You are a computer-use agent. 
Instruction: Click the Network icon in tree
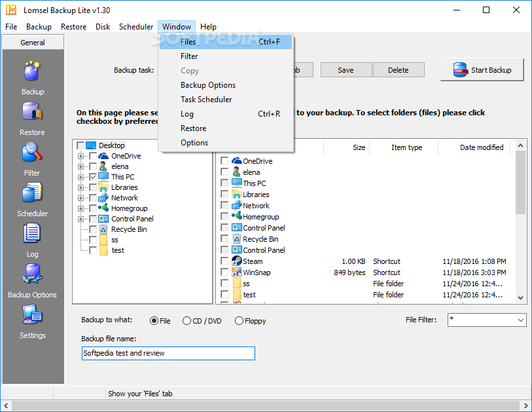point(103,198)
